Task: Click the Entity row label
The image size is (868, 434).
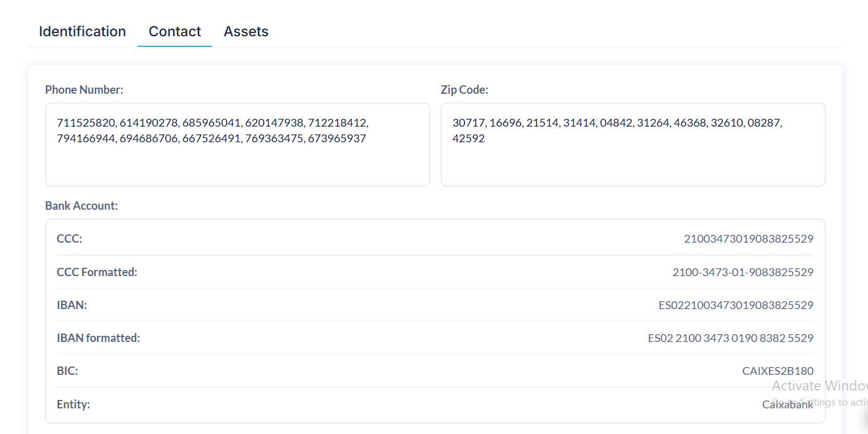Action: [73, 404]
